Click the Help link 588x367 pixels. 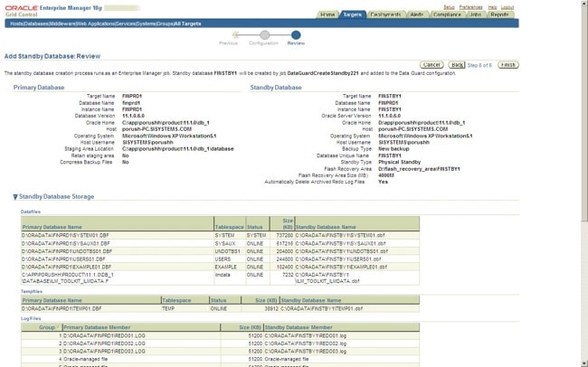pos(492,7)
